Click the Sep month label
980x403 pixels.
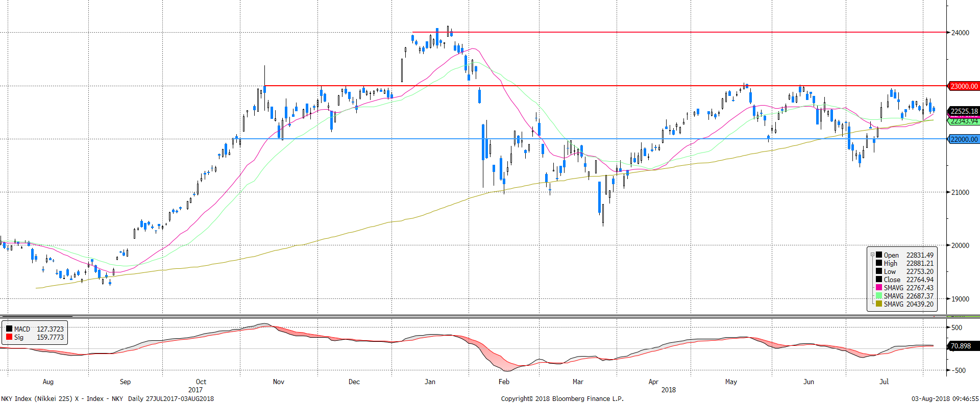[x=125, y=382]
